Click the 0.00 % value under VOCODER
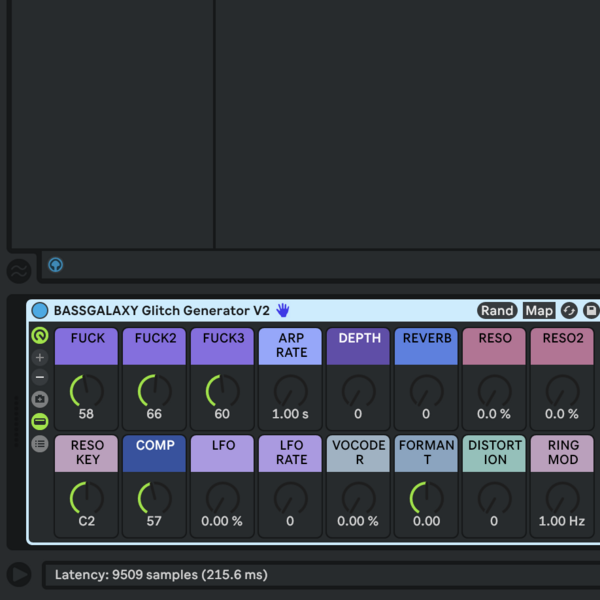The height and width of the screenshot is (600, 600). [358, 521]
